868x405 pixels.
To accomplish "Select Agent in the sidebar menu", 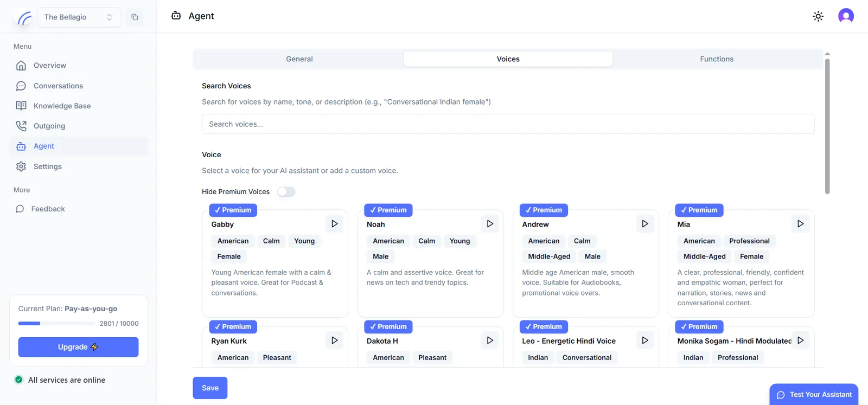I will [x=79, y=146].
